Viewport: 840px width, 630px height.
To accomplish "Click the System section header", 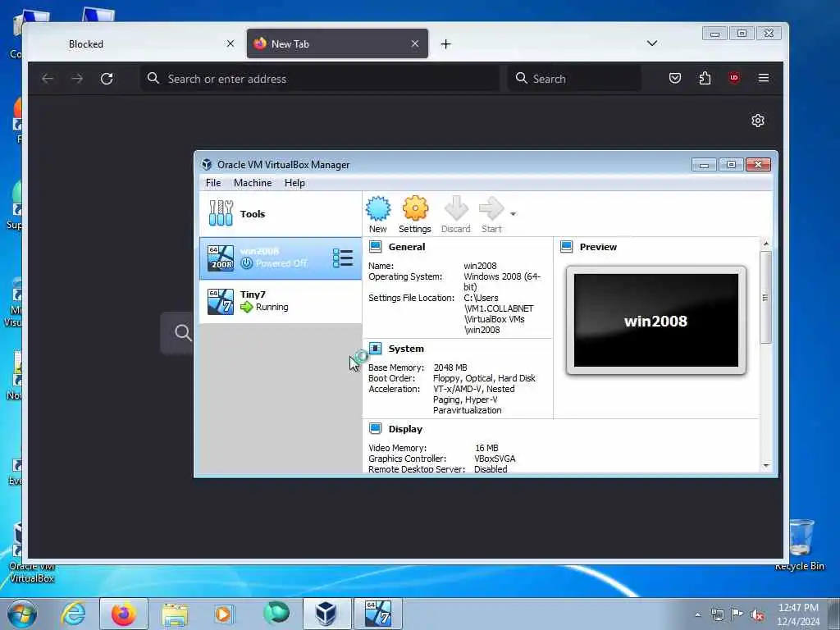I will [x=405, y=349].
